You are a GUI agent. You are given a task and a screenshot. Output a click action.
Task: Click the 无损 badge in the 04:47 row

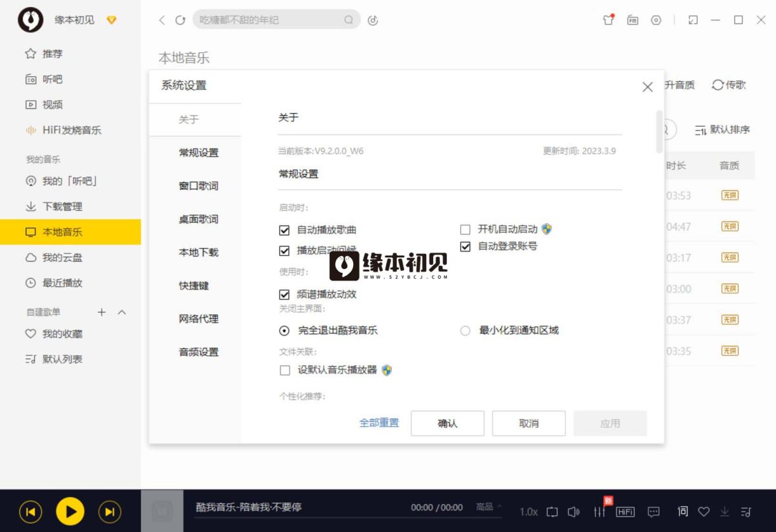point(729,226)
